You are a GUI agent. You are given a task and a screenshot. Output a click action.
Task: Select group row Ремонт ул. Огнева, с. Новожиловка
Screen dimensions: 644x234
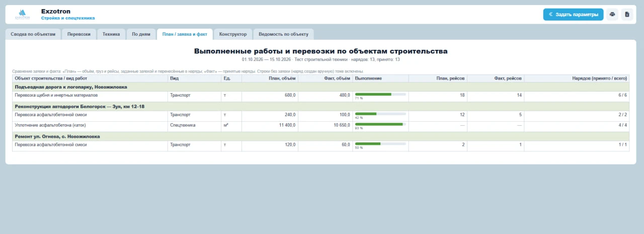pos(321,136)
